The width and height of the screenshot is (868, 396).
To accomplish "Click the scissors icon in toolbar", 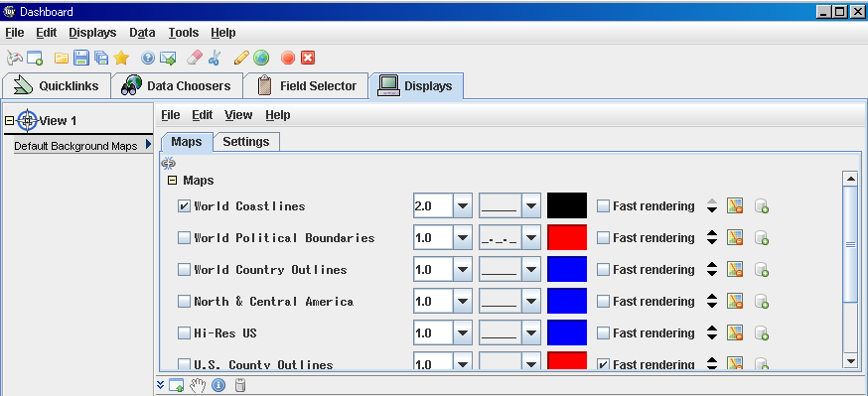I will (215, 58).
